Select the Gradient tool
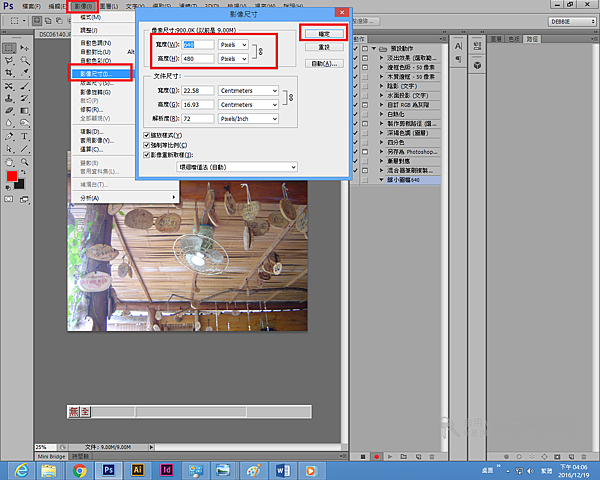 pos(24,111)
